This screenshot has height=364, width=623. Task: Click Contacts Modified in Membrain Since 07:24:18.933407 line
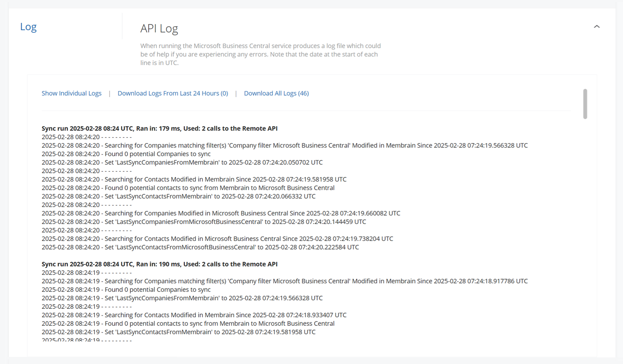pyautogui.click(x=194, y=315)
